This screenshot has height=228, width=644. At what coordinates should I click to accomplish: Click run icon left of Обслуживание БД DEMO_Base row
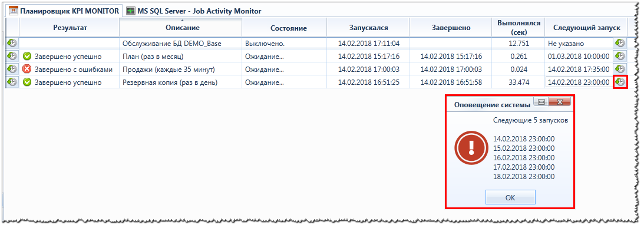[x=12, y=43]
